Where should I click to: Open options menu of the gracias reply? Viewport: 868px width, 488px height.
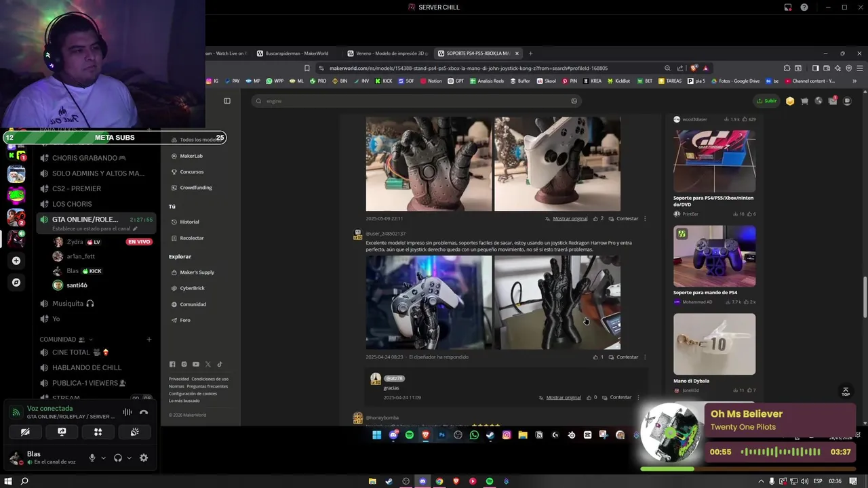(x=638, y=397)
